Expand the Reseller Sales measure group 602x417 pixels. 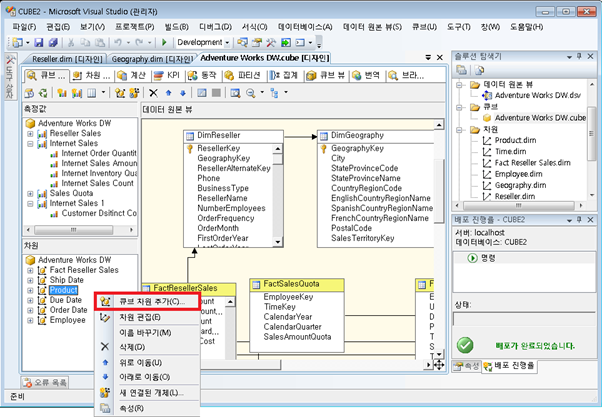click(30, 134)
